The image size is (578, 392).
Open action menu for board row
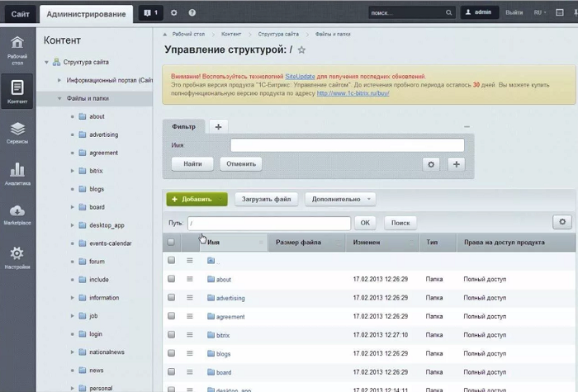point(189,371)
